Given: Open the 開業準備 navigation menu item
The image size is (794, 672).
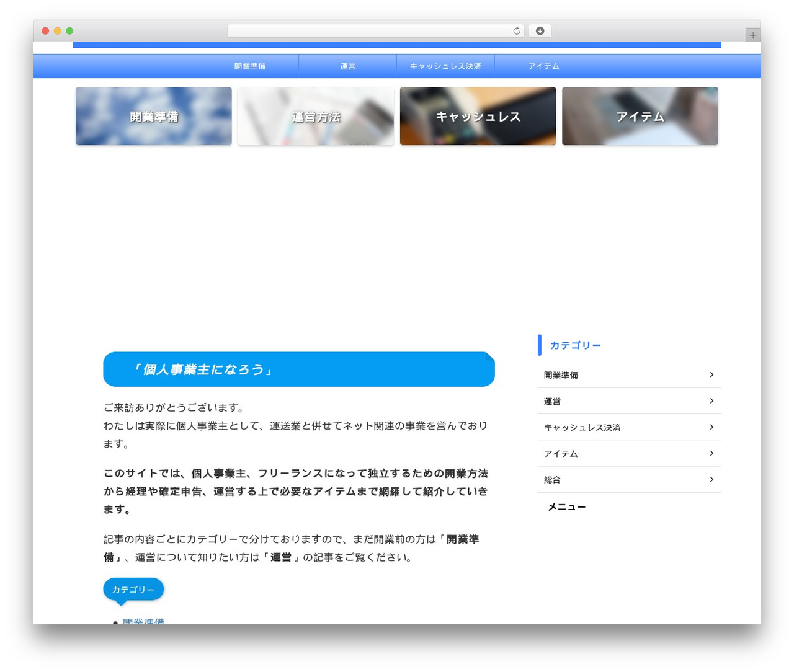Looking at the screenshot, I should (x=250, y=66).
